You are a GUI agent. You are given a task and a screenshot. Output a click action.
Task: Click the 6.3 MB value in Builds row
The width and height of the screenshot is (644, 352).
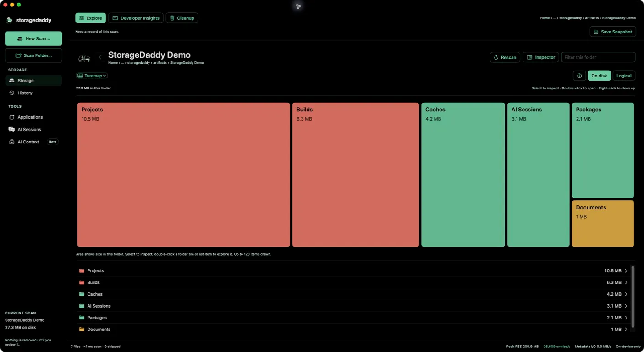coord(614,283)
